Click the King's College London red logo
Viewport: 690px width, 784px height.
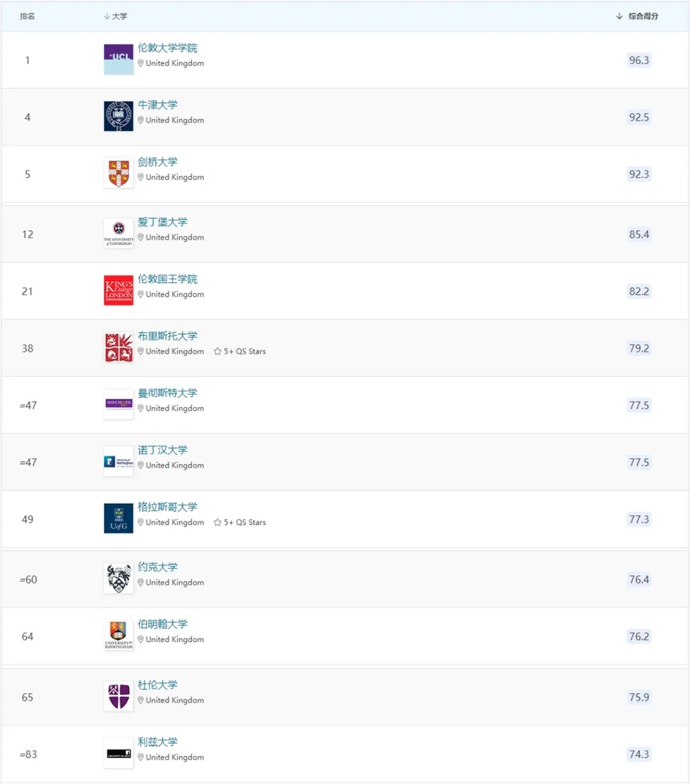point(119,291)
